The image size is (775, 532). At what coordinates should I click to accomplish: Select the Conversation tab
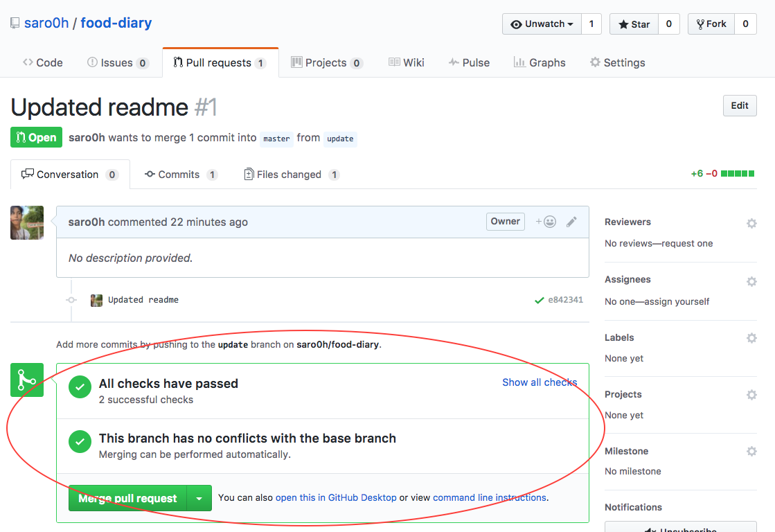(x=70, y=175)
